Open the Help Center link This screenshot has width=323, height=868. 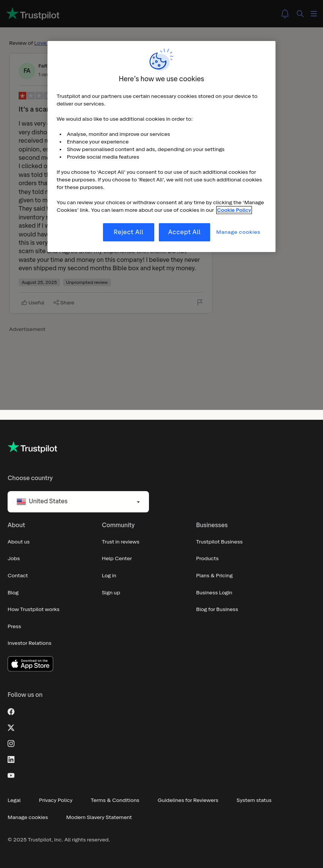(x=117, y=559)
